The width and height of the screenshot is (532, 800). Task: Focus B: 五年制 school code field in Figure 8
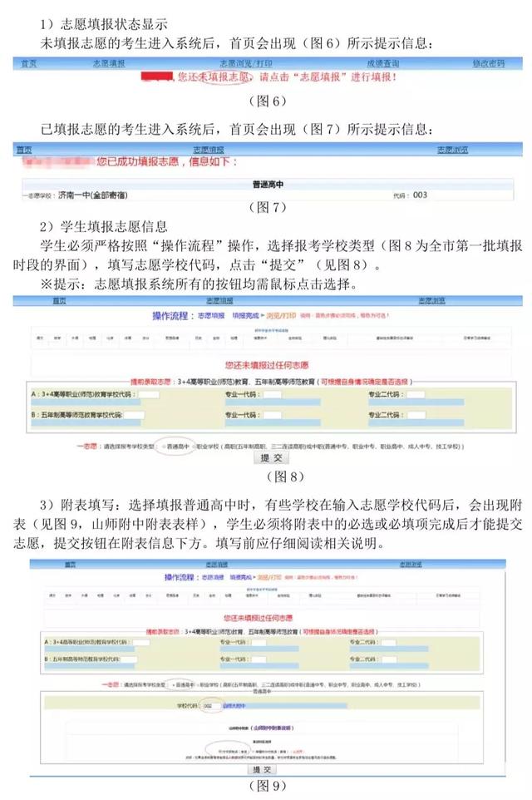[x=134, y=415]
